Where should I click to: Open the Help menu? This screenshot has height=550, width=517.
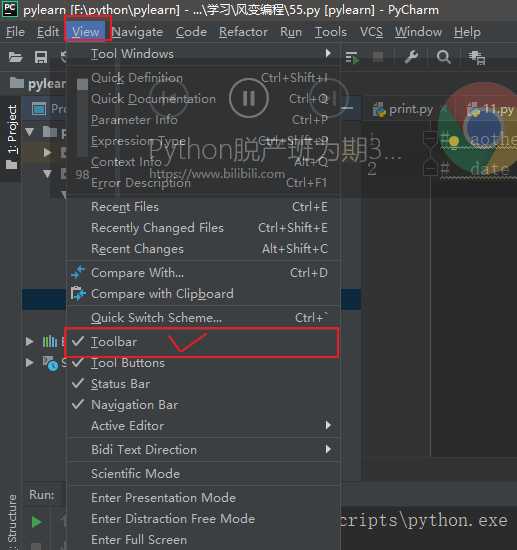(467, 32)
